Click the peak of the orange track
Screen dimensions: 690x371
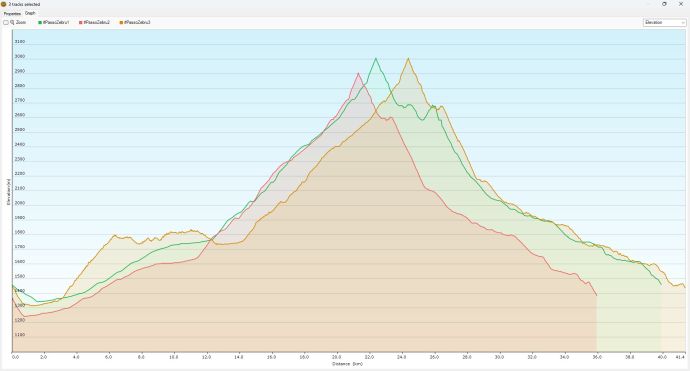point(408,58)
